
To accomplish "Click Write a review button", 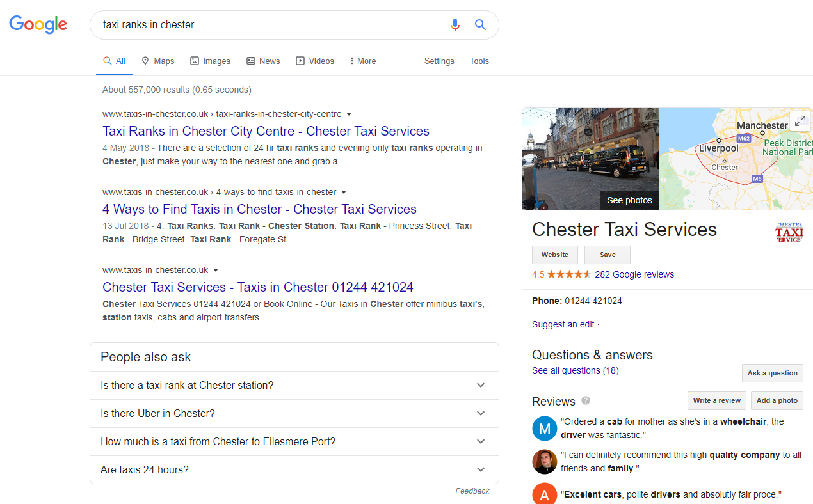I will point(717,400).
